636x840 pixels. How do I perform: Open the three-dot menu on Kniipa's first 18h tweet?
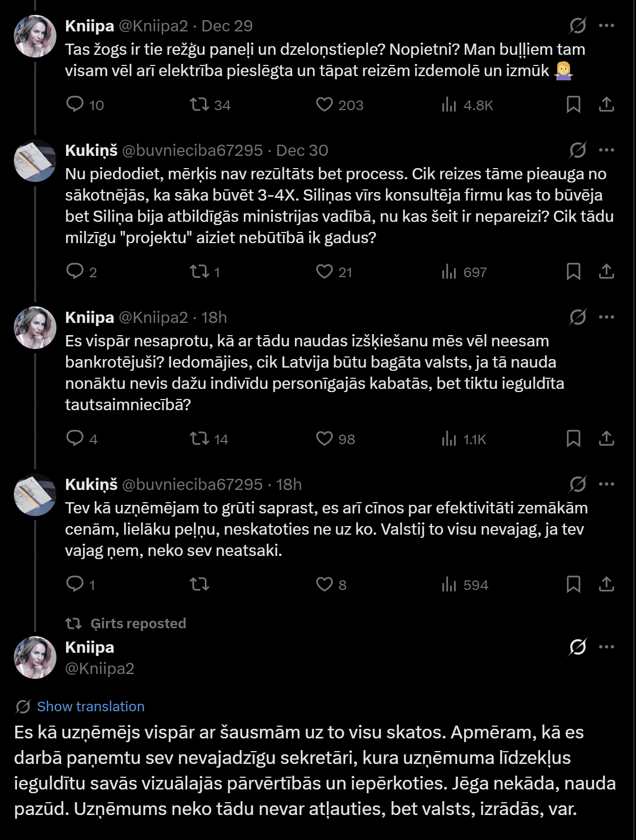click(606, 317)
